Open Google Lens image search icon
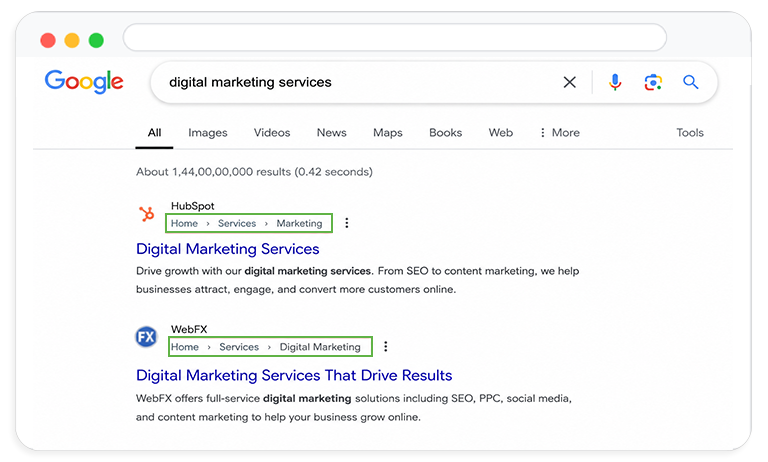 coord(653,82)
